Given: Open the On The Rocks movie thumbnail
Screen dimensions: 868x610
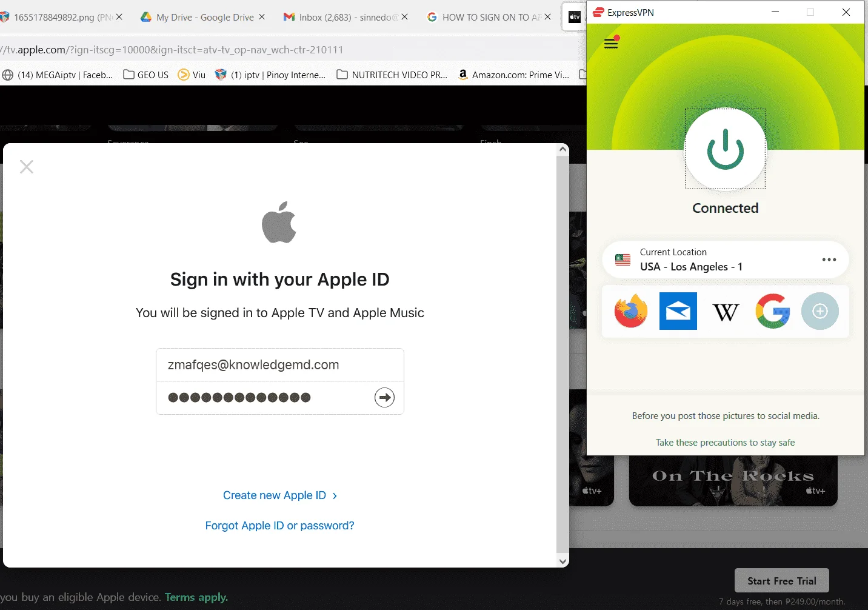Looking at the screenshot, I should point(733,481).
